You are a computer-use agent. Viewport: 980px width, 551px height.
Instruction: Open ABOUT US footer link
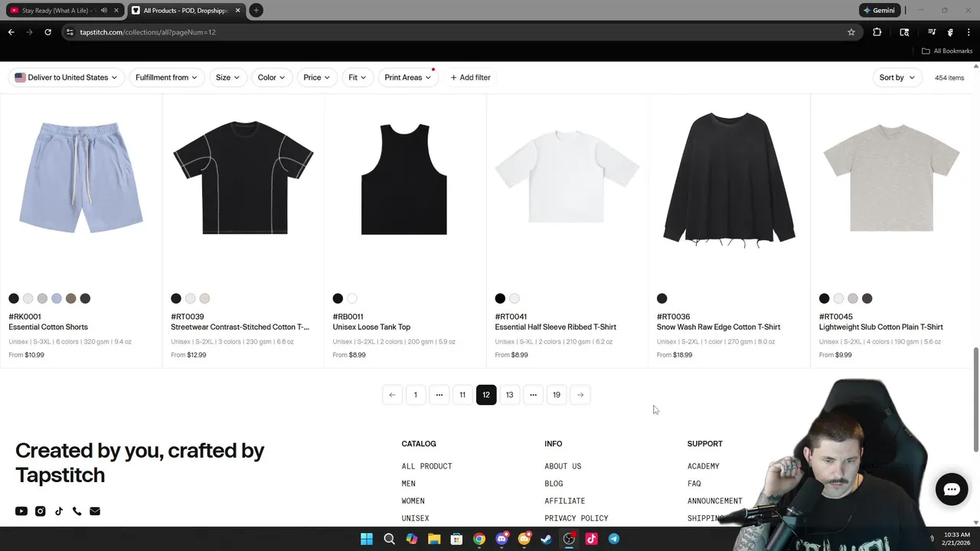pyautogui.click(x=563, y=466)
